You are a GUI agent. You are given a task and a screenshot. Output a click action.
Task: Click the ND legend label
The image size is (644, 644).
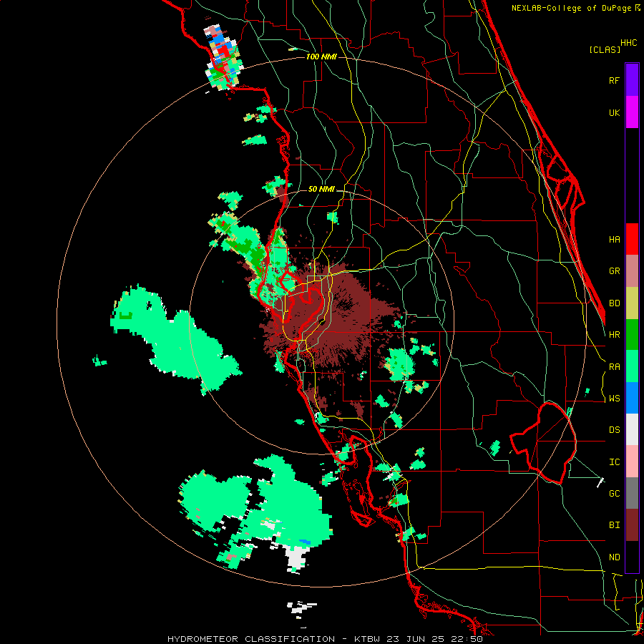click(x=615, y=557)
